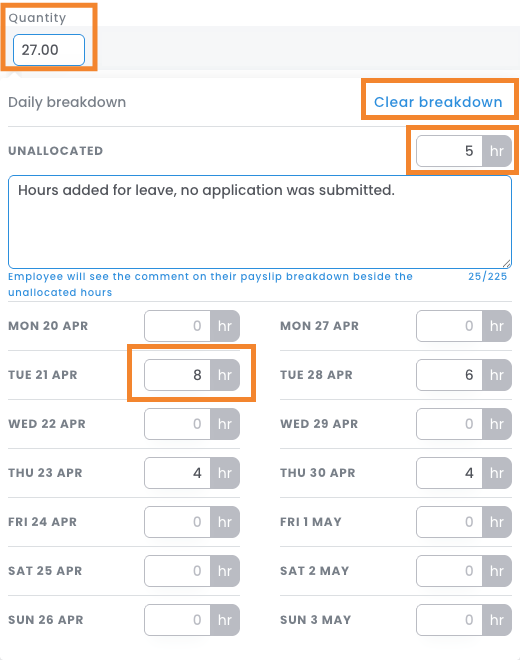Click the Clear breakdown link
Viewport: 520px width, 660px height.
[438, 102]
